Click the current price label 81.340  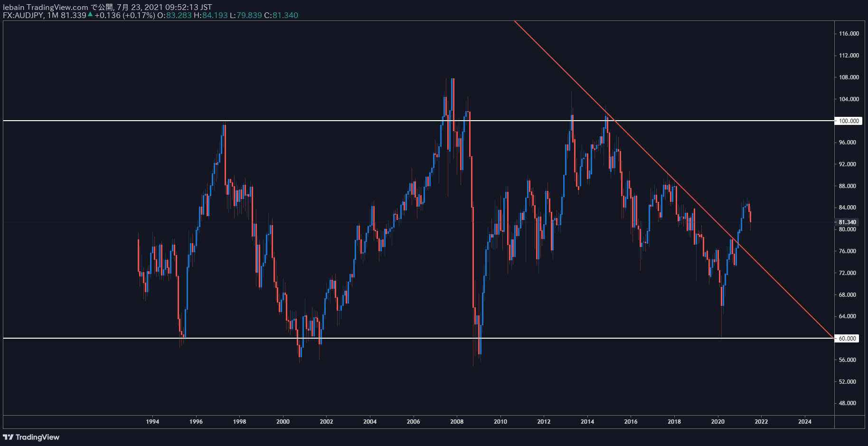[x=847, y=222]
